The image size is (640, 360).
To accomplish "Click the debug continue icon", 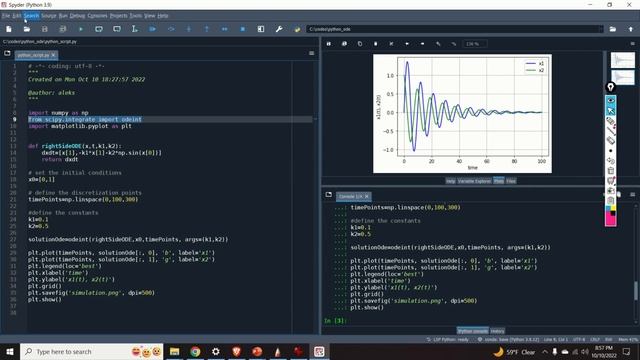I will point(224,29).
